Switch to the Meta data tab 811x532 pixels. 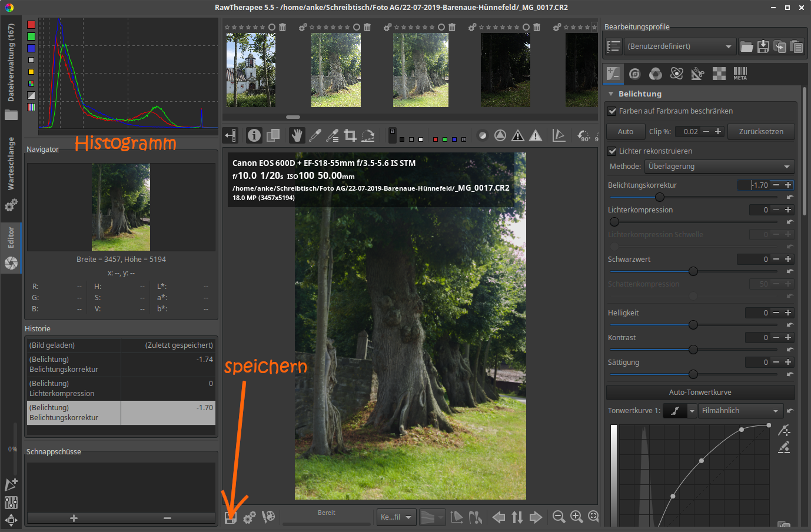point(740,74)
